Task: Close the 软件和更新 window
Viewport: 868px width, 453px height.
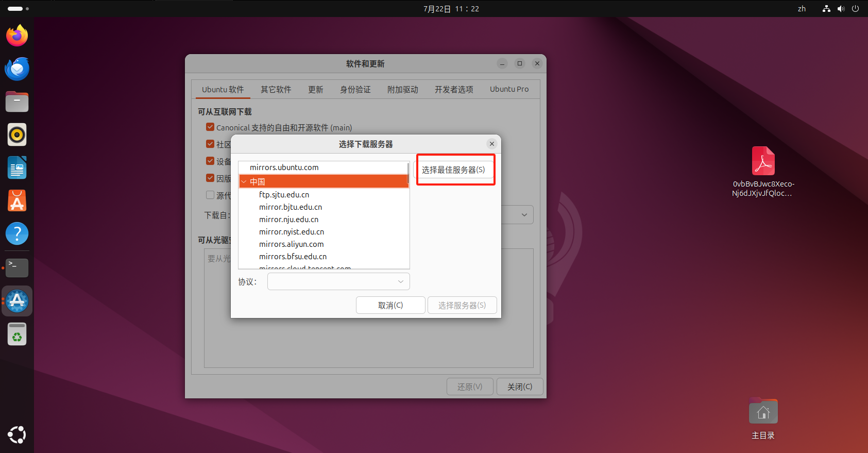Action: point(537,63)
